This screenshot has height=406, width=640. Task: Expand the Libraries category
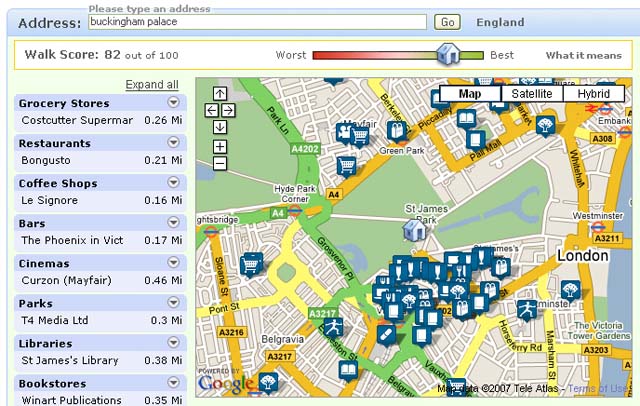click(173, 342)
